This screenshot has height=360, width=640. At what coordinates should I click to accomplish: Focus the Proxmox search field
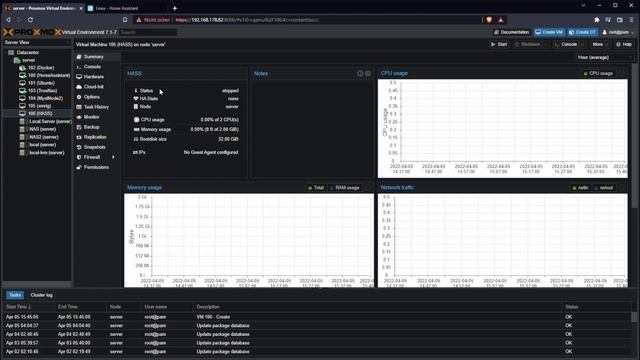pyautogui.click(x=148, y=32)
